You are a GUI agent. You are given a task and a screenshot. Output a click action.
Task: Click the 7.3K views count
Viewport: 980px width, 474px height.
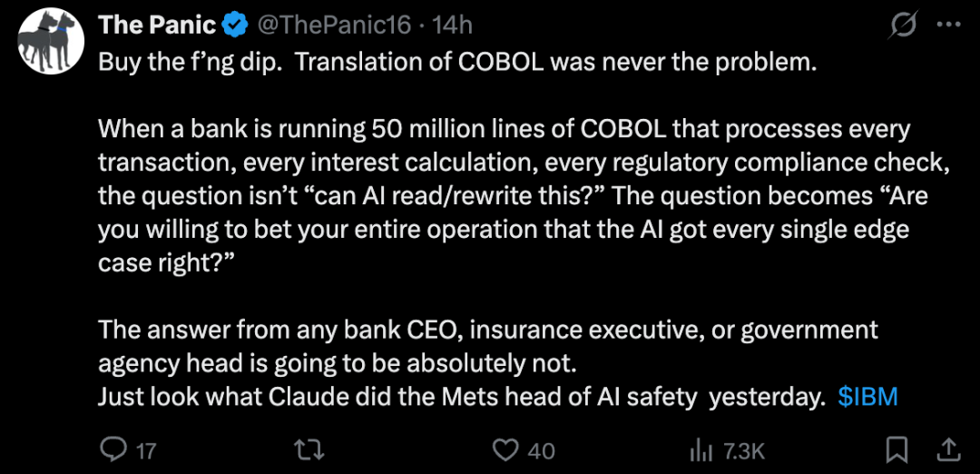coord(743,450)
